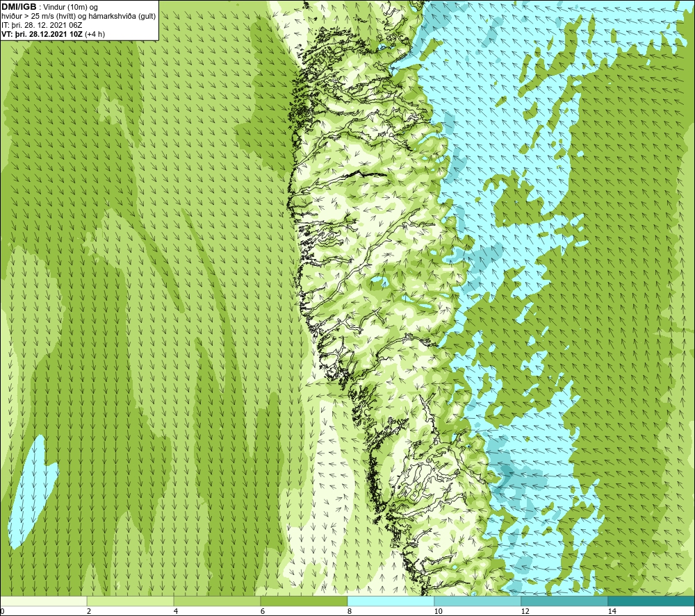Click the 8–10 m/s light cyan scale segment
The image size is (695, 616).
(391, 601)
